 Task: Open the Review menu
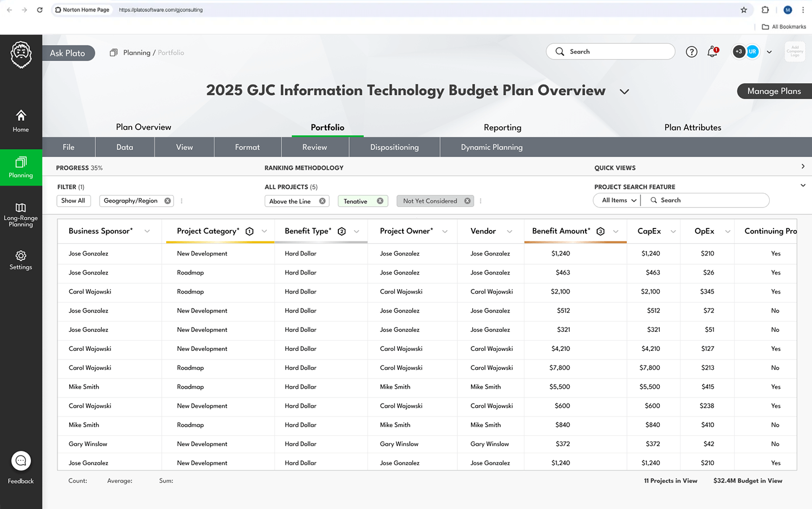[x=315, y=147]
